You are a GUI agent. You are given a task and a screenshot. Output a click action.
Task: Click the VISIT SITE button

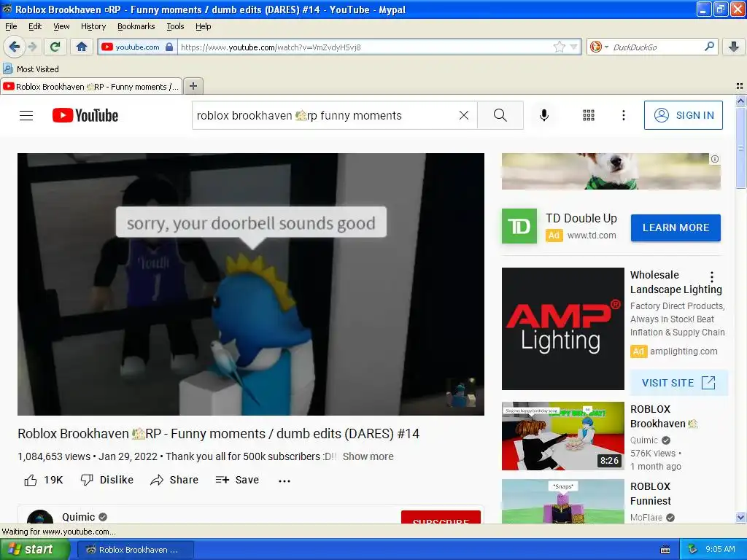point(679,383)
